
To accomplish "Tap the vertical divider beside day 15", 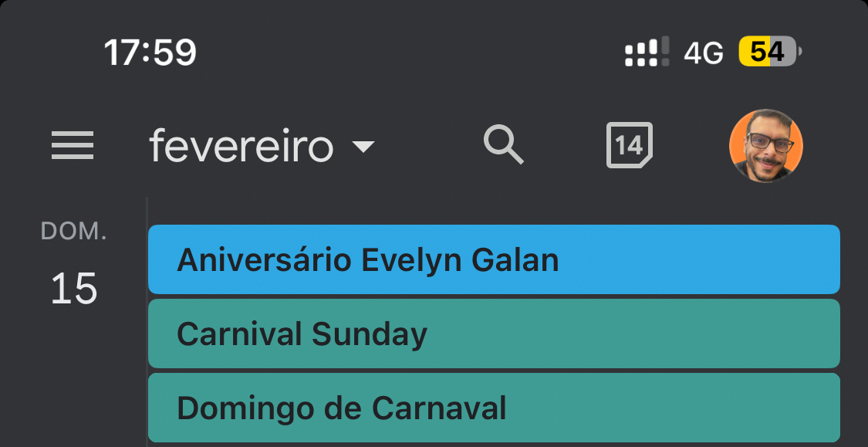I will pyautogui.click(x=147, y=324).
